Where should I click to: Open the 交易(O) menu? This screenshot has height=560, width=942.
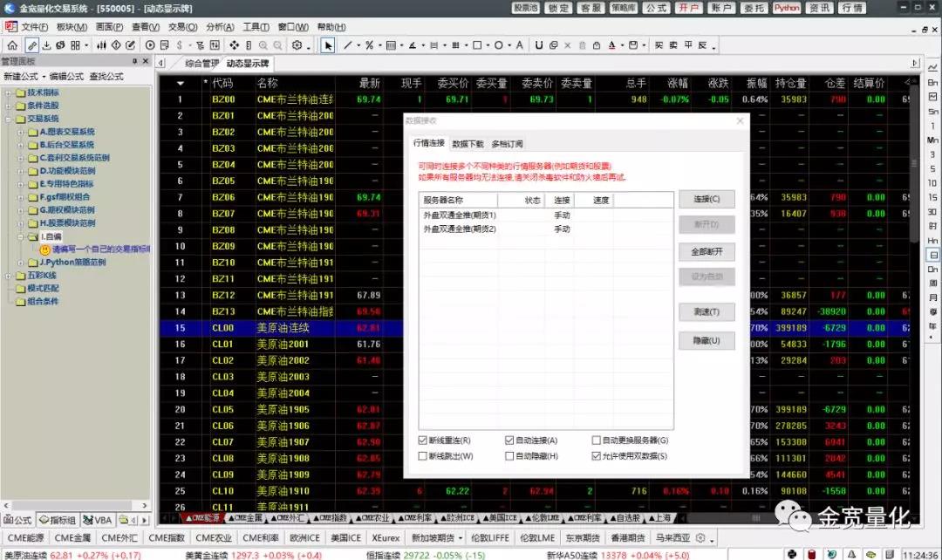(x=182, y=27)
